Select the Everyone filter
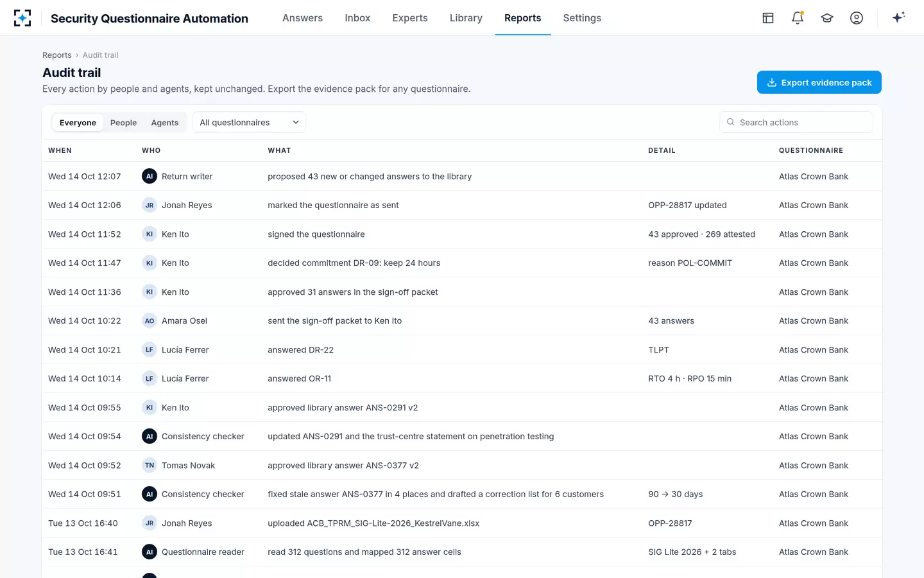Viewport: 924px width, 578px height. coord(78,123)
